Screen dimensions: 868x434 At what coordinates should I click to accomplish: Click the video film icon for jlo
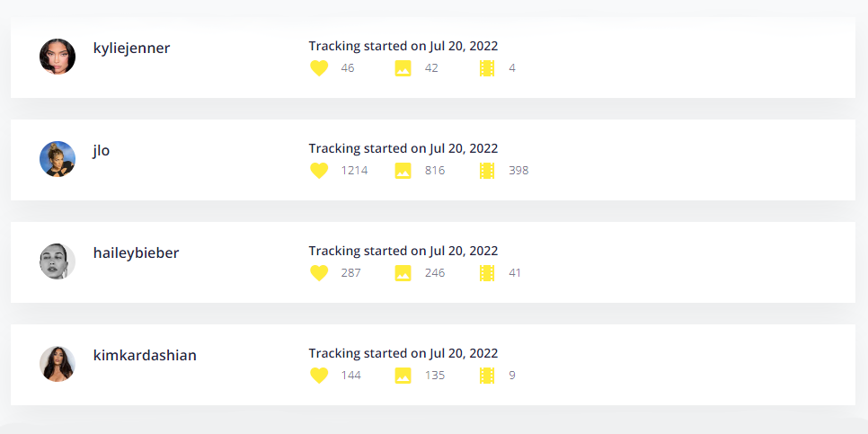(487, 171)
